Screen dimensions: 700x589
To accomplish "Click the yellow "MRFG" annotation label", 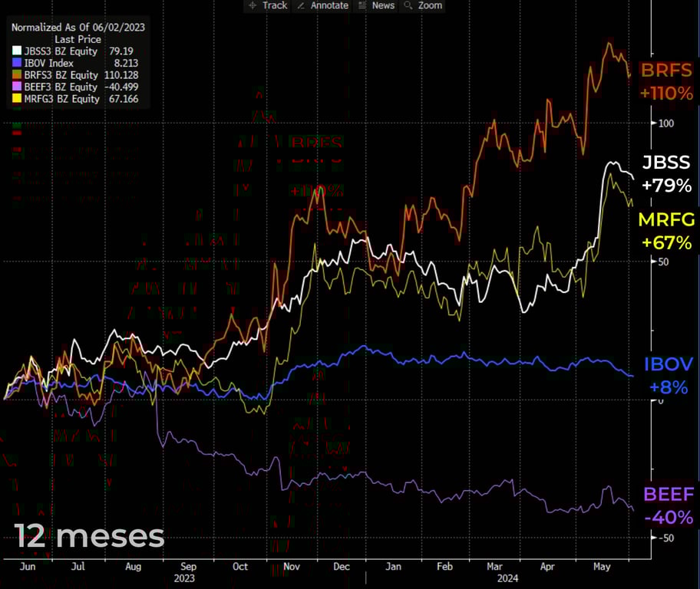I will (666, 219).
